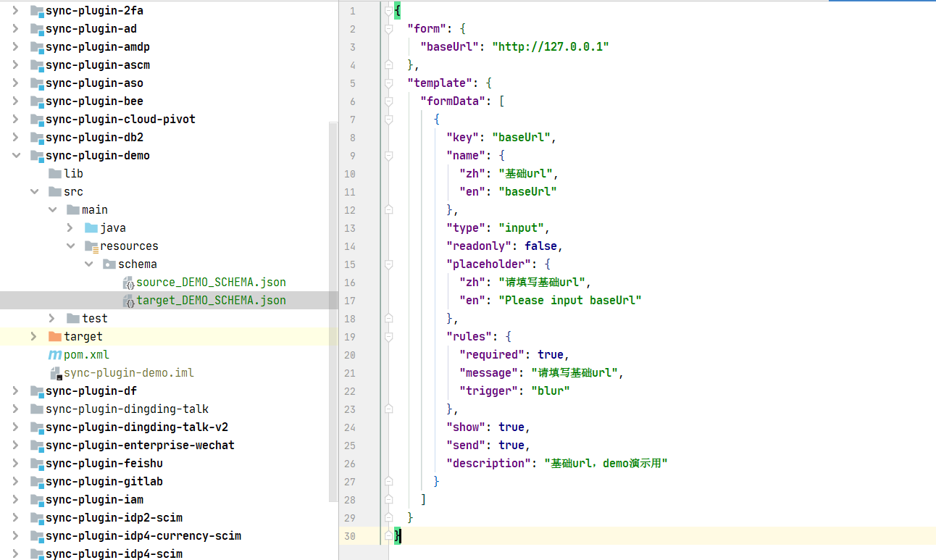Select the lib folder in project tree

click(x=73, y=174)
